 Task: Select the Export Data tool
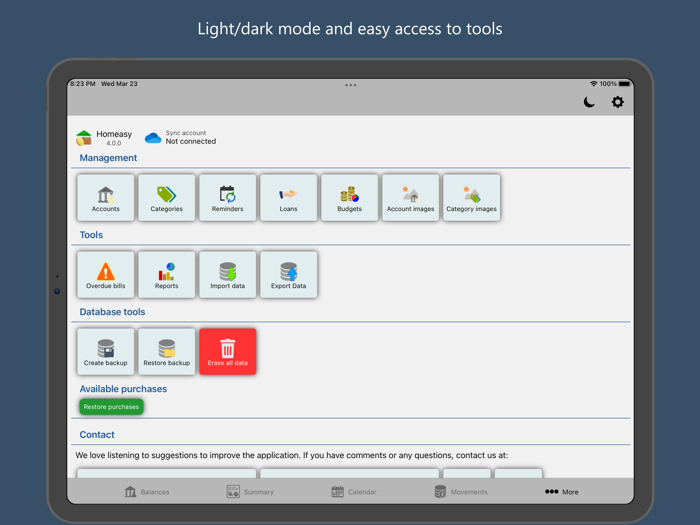click(x=288, y=275)
